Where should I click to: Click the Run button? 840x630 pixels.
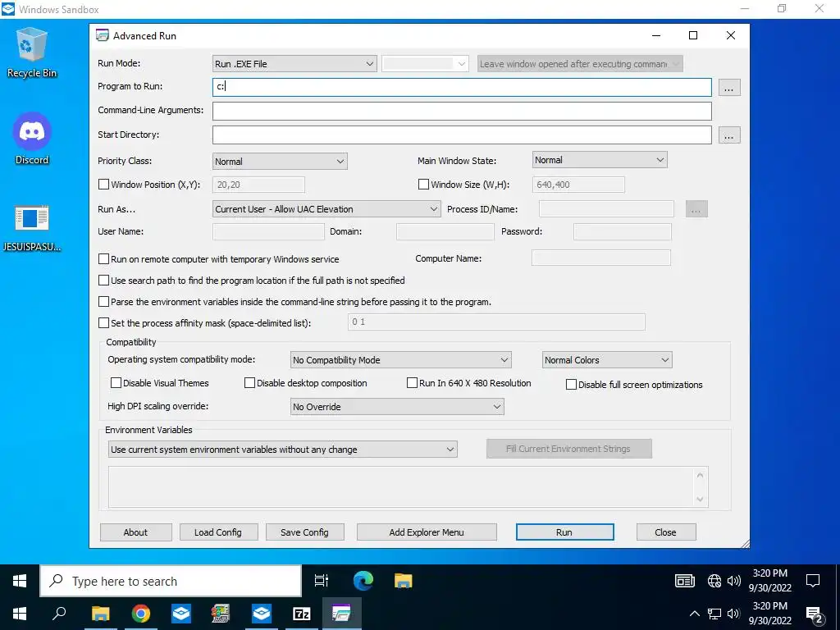point(564,532)
